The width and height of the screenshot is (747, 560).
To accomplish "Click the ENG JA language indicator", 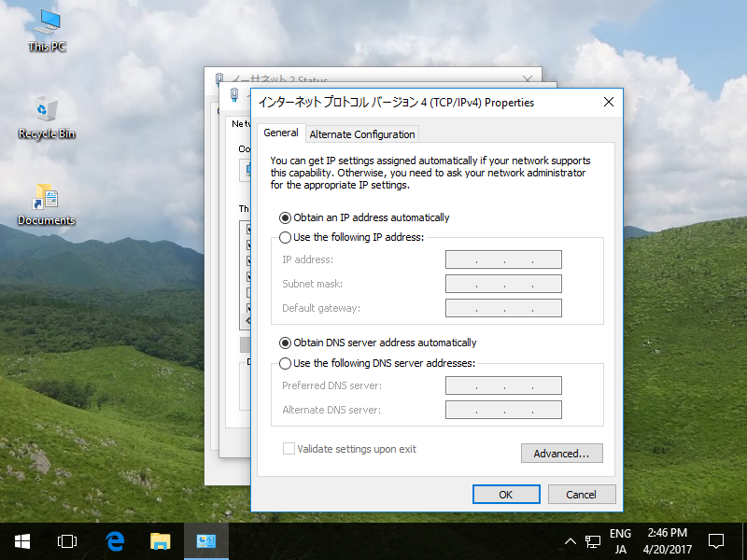I will pyautogui.click(x=620, y=541).
